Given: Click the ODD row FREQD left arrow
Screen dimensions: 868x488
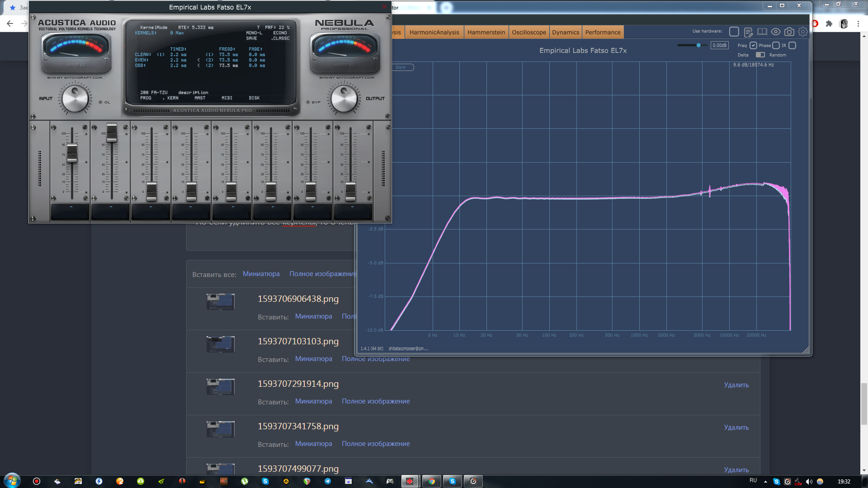Looking at the screenshot, I should pyautogui.click(x=198, y=66).
